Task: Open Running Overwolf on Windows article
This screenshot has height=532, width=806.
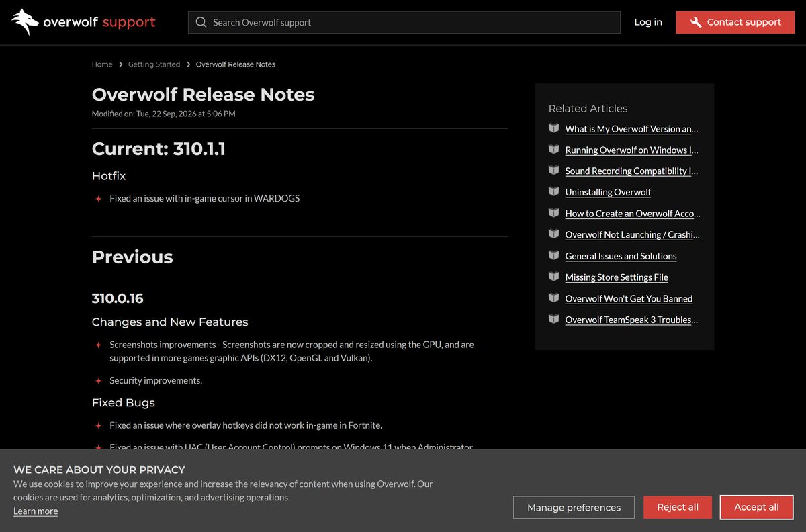Action: click(x=631, y=150)
